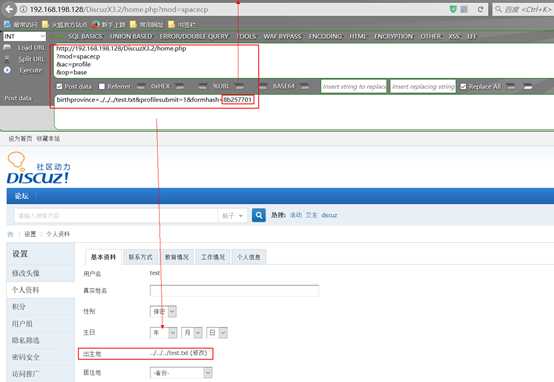The image size is (554, 382).
Task: Click the Insert string to replace field
Action: 354,87
